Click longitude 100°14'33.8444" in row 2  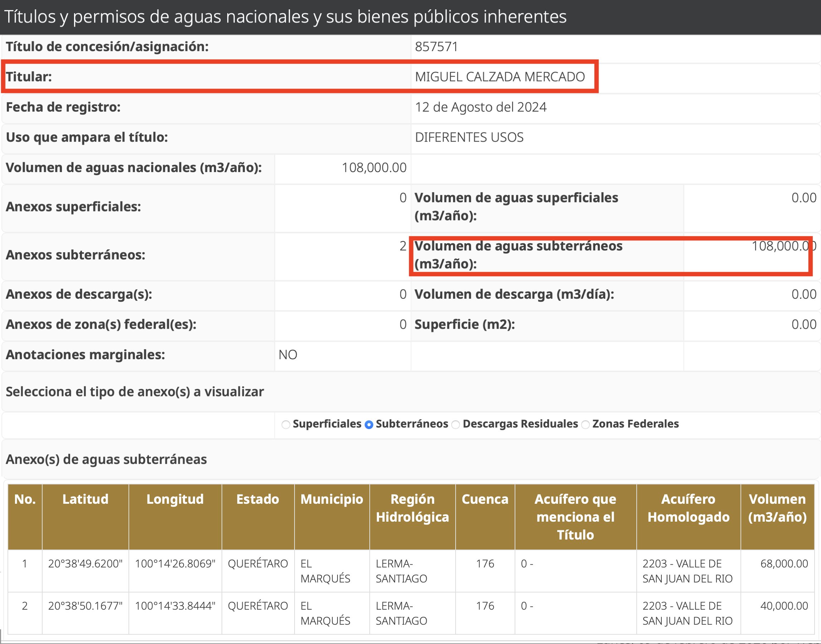[175, 606]
